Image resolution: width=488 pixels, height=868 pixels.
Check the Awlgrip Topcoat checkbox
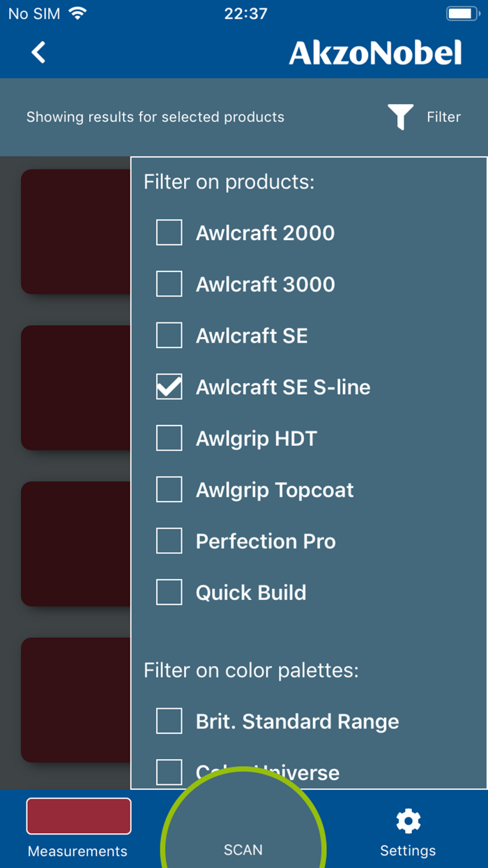(x=169, y=489)
